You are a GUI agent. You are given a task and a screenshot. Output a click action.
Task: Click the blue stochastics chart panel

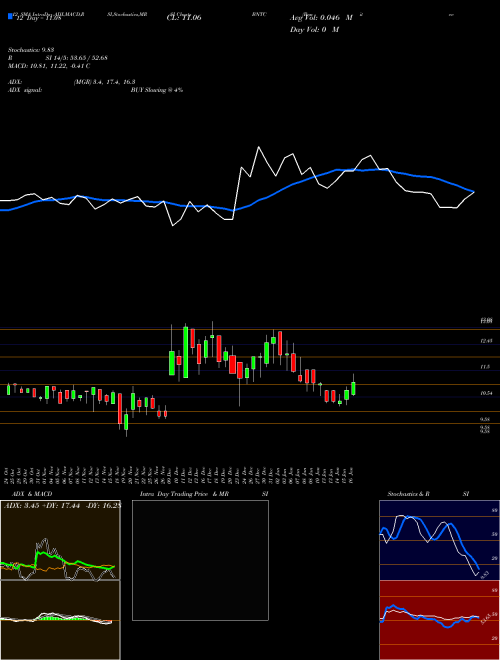(439, 540)
